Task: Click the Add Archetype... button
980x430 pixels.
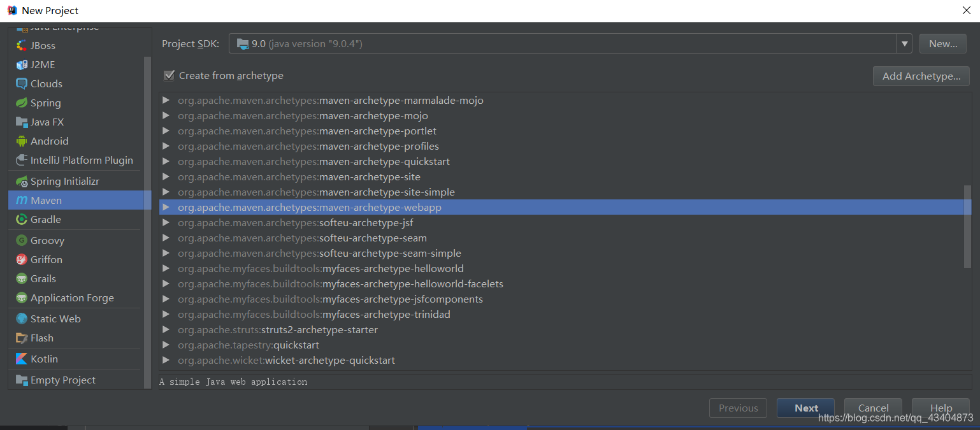Action: tap(921, 76)
